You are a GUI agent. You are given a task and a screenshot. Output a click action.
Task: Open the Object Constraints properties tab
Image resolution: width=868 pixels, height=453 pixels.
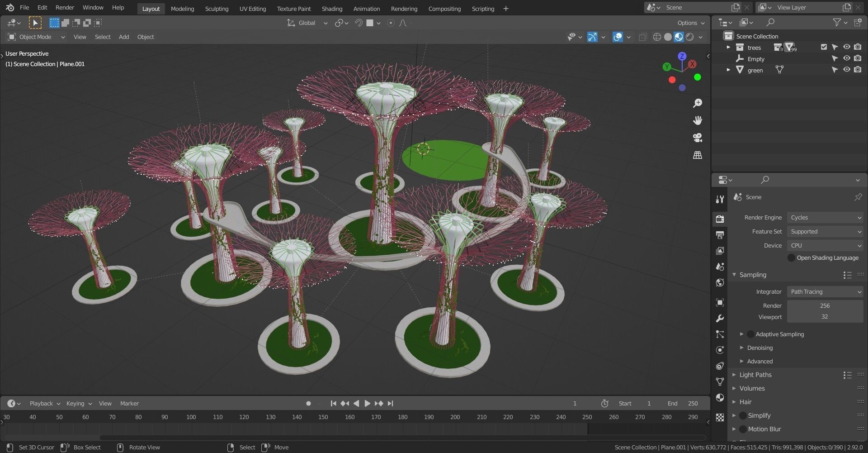click(x=720, y=366)
